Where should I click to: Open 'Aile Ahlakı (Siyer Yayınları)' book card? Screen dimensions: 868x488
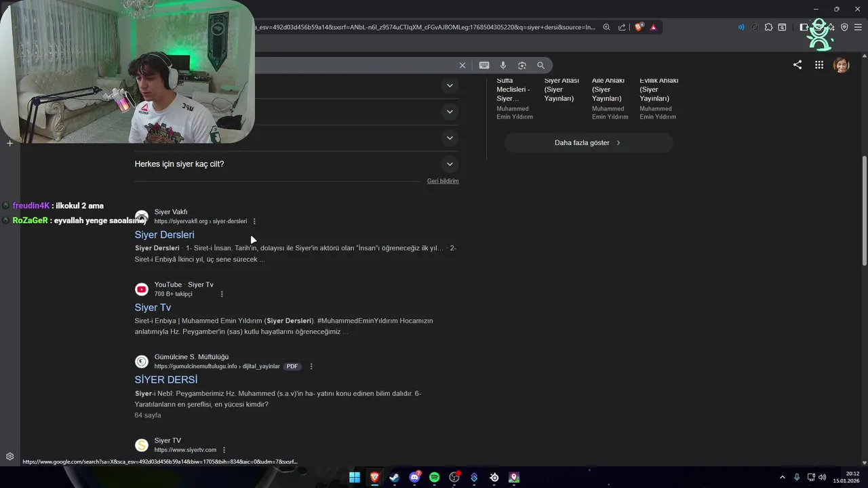(x=610, y=98)
